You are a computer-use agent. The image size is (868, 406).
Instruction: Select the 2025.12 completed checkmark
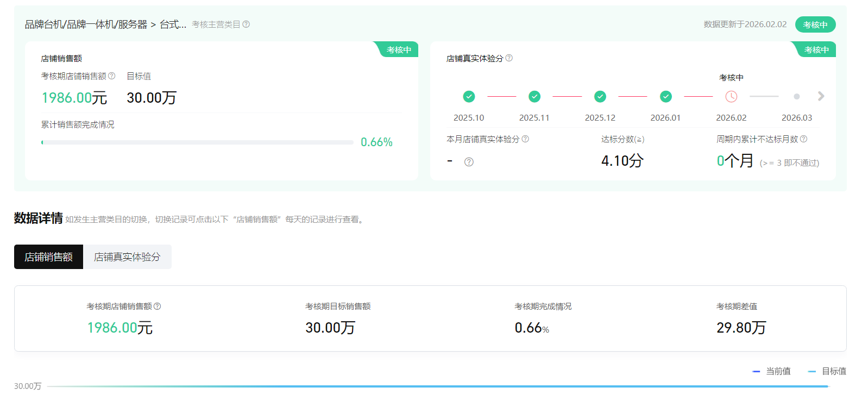tap(600, 97)
